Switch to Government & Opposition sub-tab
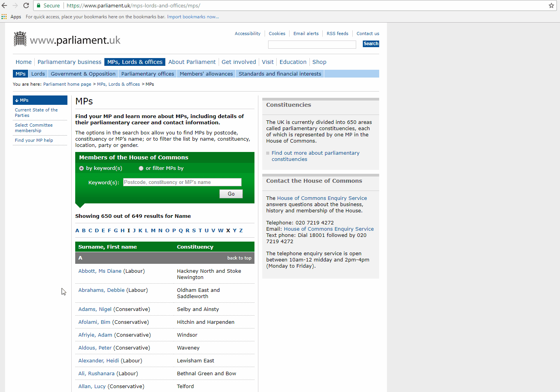Screen dimensions: 560x392 coord(83,74)
